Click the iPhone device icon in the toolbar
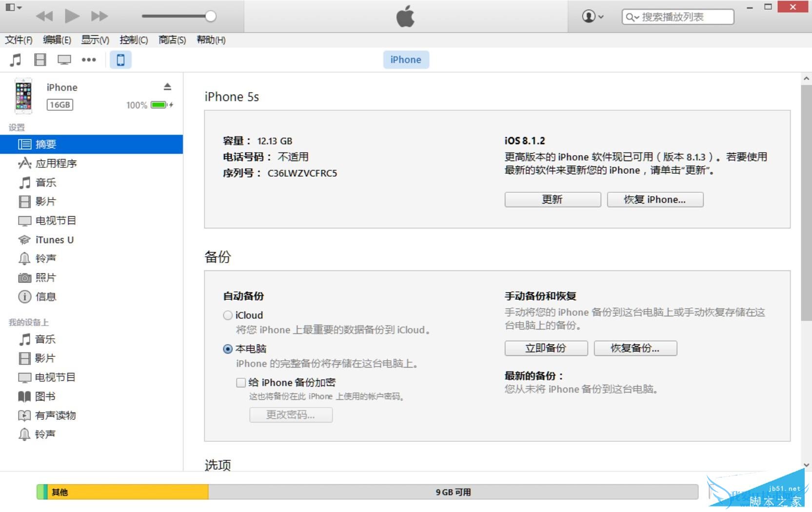Viewport: 812px width, 512px height. click(120, 60)
